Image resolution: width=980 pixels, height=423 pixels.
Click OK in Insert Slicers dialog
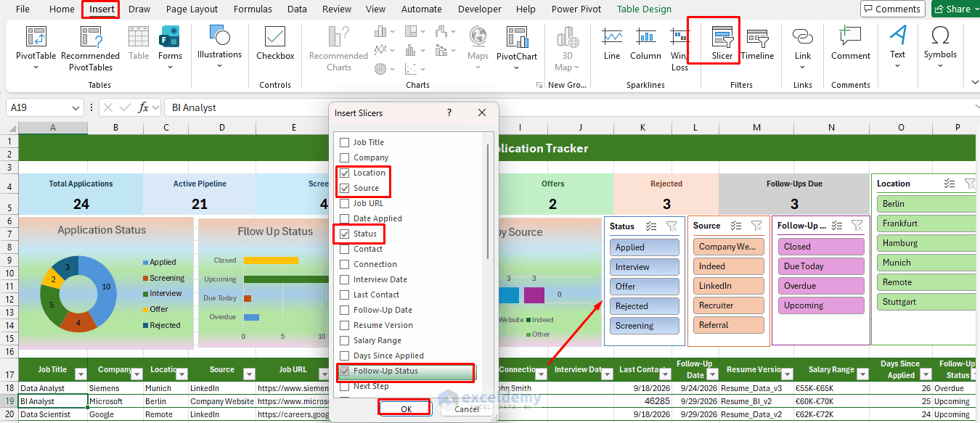tap(406, 409)
